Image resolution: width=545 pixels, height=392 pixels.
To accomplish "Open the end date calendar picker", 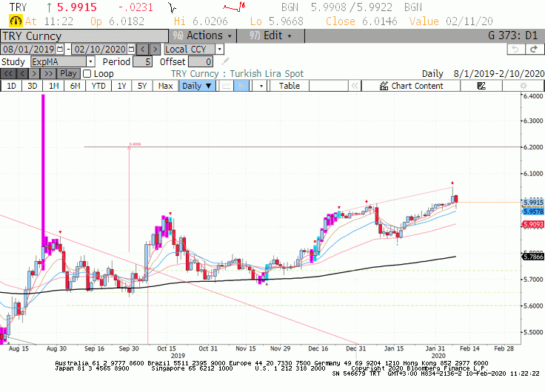I will [131, 49].
